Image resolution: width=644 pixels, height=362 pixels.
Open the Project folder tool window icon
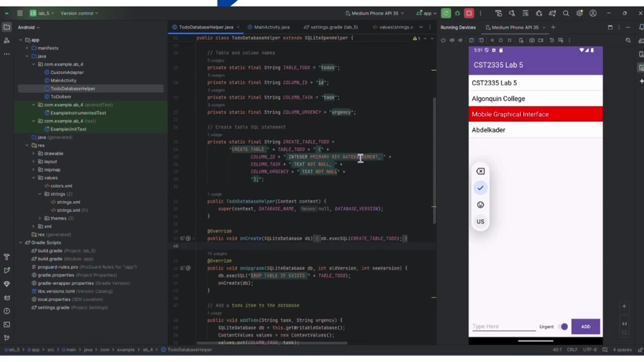(7, 27)
